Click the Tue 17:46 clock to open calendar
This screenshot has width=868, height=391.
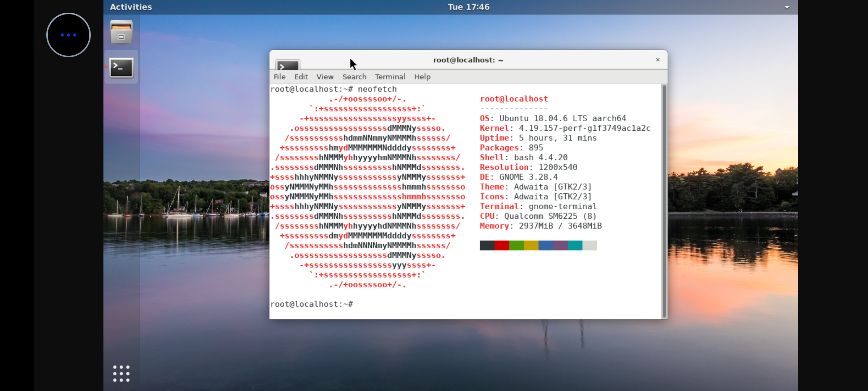(x=468, y=7)
